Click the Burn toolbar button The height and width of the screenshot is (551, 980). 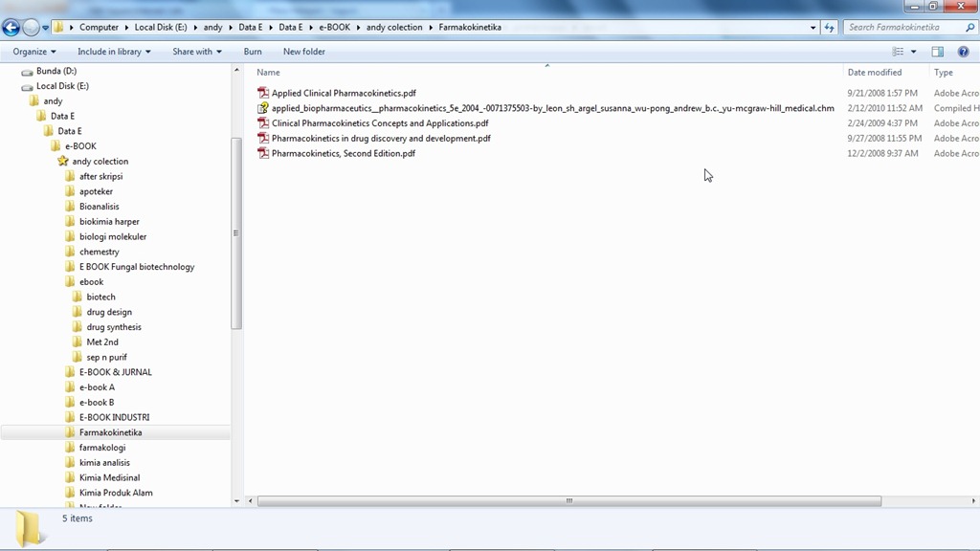pos(253,52)
